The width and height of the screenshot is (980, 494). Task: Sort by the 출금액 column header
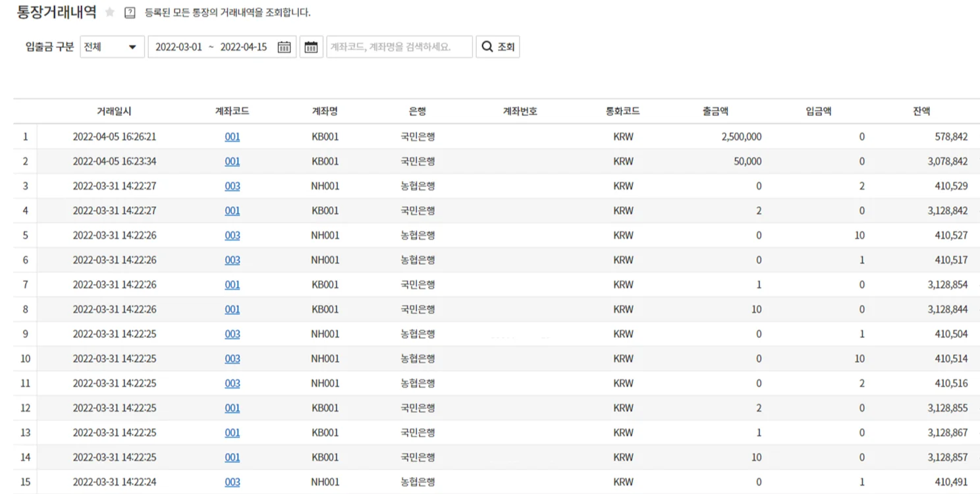tap(715, 111)
